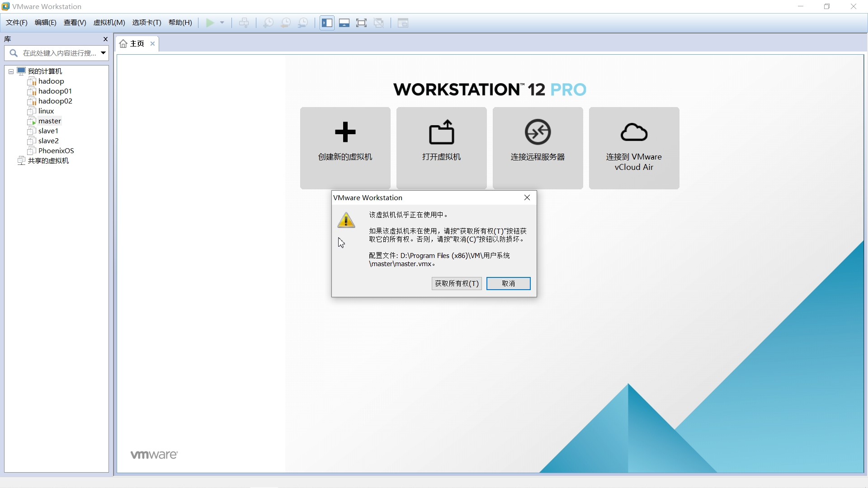
Task: Click the running master VM icon
Action: [x=32, y=121]
